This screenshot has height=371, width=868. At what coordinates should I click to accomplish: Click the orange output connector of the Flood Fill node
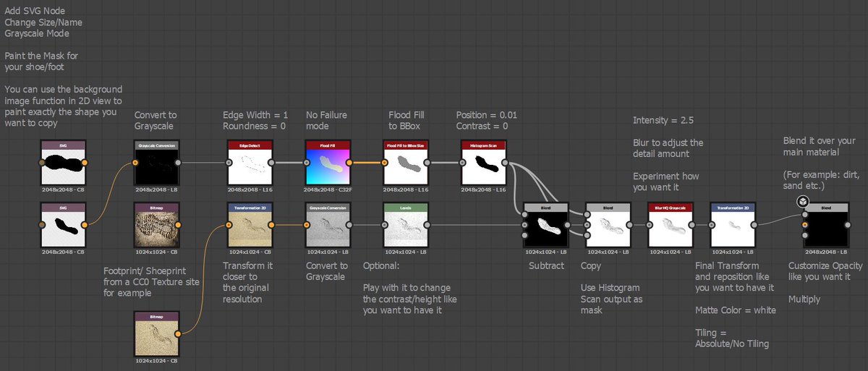pyautogui.click(x=350, y=163)
